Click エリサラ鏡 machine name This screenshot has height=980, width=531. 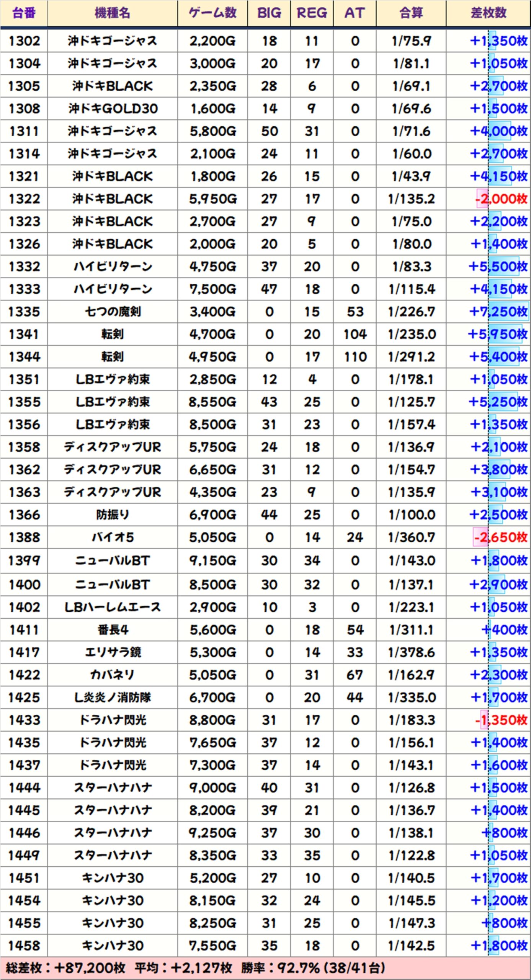tap(113, 653)
